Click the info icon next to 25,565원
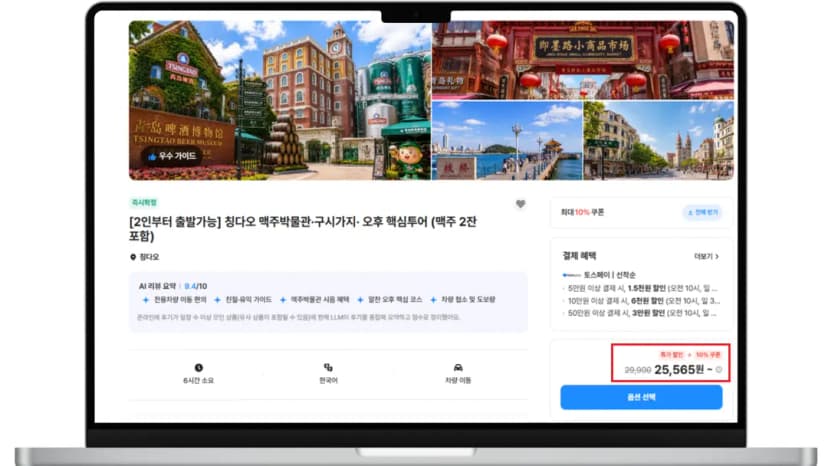Screen dimensions: 828x466 [719, 370]
